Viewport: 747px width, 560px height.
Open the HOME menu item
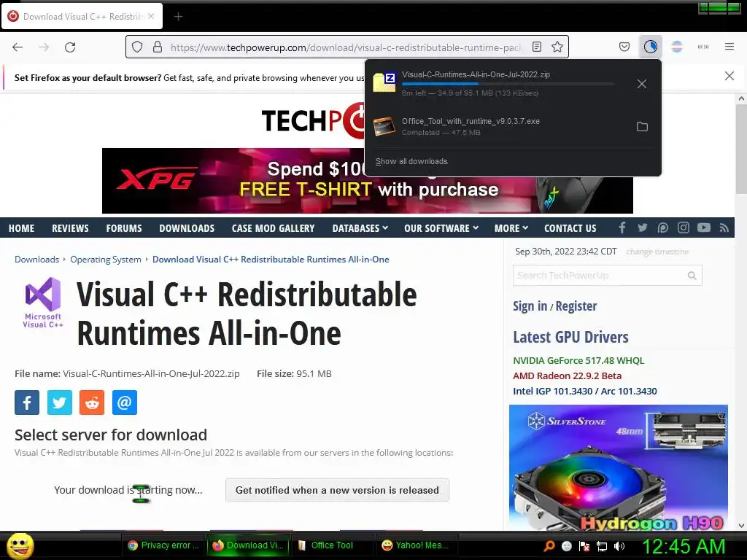[x=21, y=228]
